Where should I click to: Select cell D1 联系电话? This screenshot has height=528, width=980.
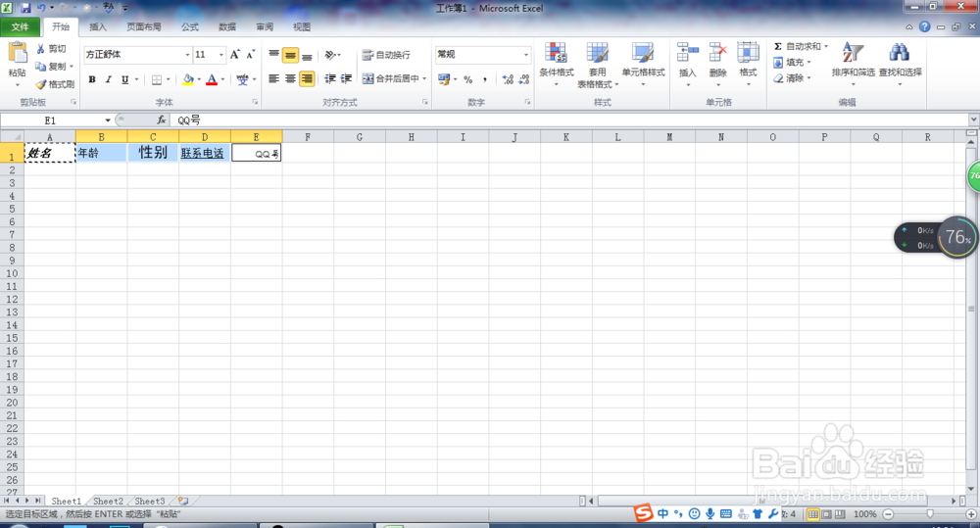tap(205, 153)
